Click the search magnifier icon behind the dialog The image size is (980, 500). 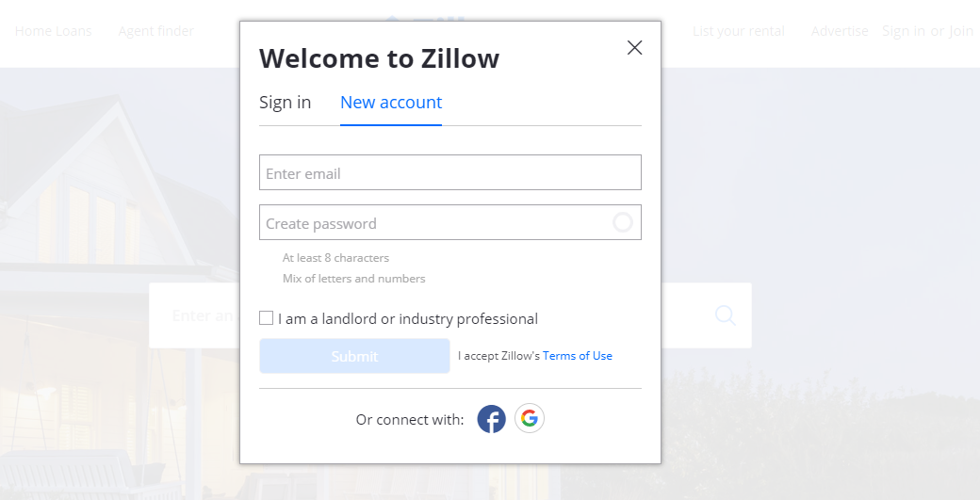click(x=725, y=315)
